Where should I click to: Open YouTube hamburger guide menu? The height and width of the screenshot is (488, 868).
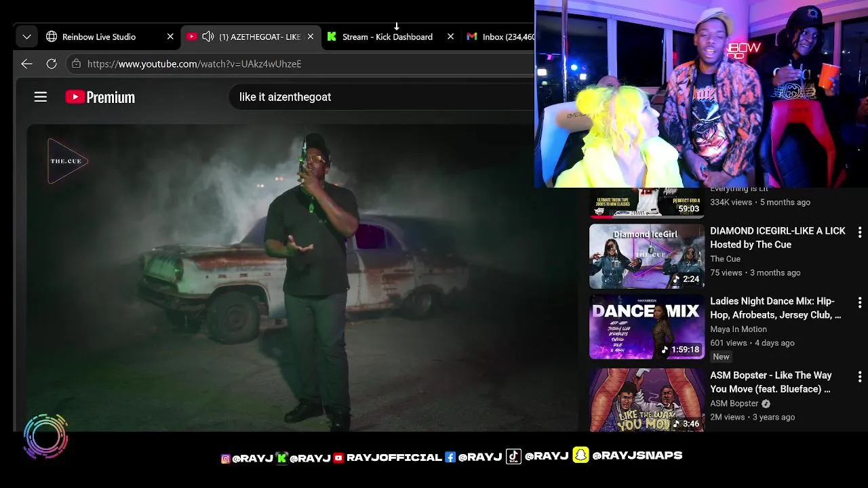41,97
